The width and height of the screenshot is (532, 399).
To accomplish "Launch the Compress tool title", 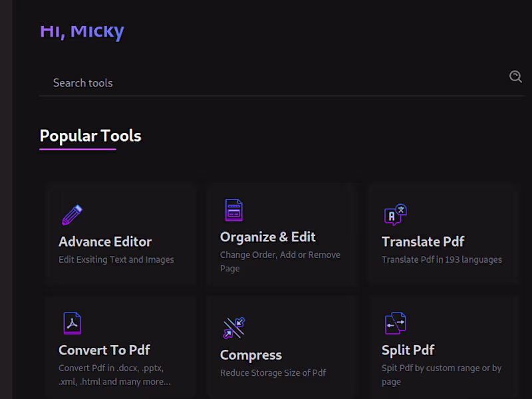I will point(251,355).
